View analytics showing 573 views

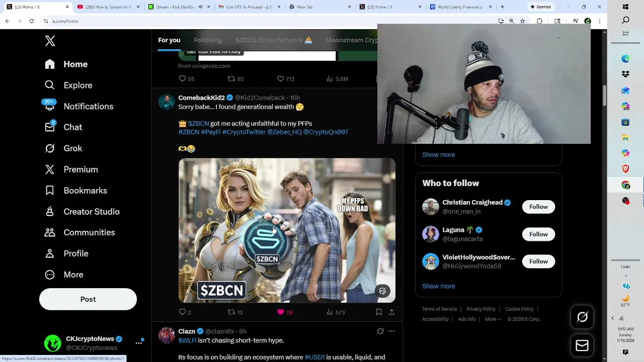330,312
